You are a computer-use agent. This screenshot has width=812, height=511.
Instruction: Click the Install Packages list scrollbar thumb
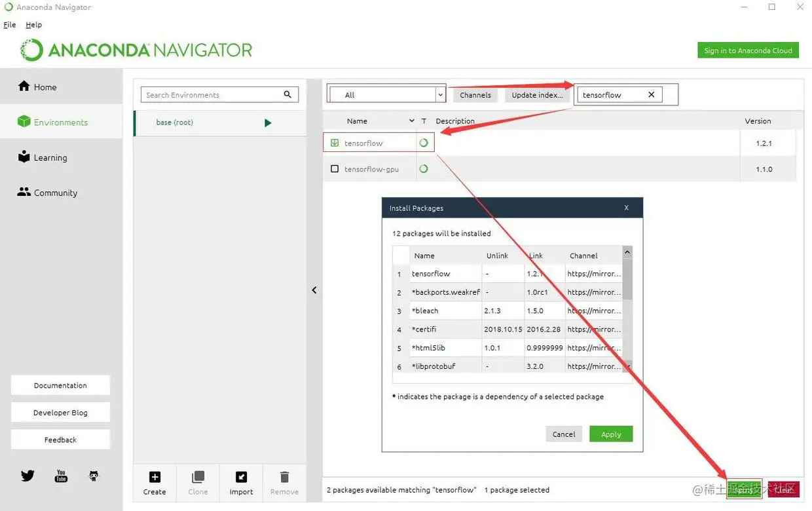627,278
